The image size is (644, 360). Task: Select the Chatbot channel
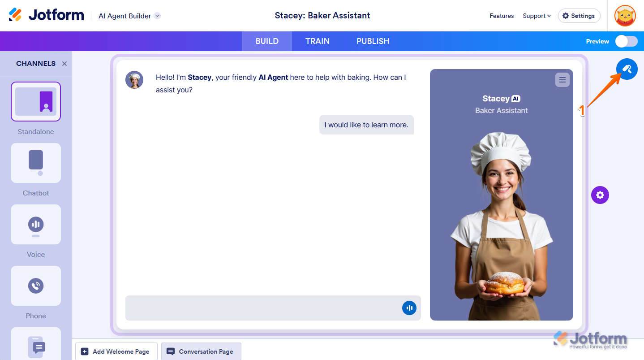(36, 163)
